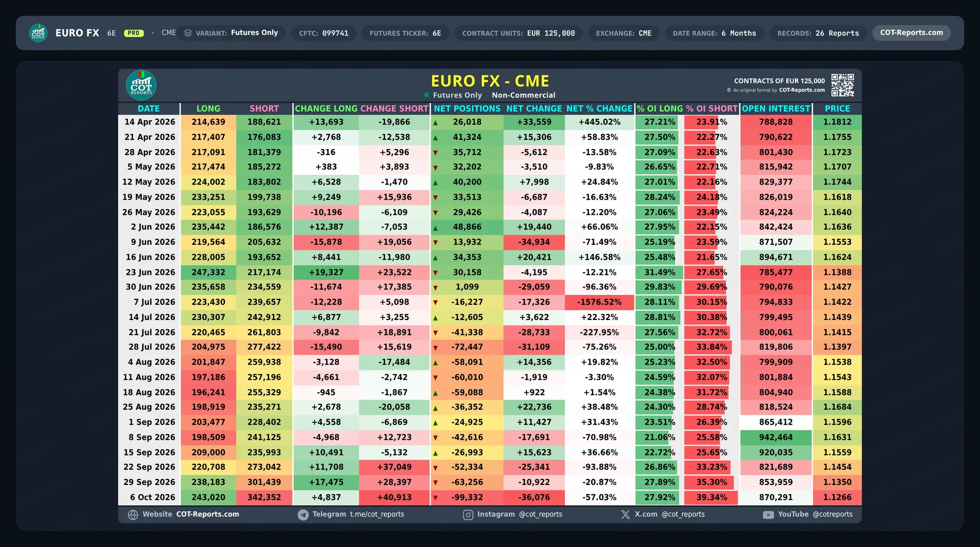
Task: Click the Futures Ticker: 6E pill
Action: [405, 33]
